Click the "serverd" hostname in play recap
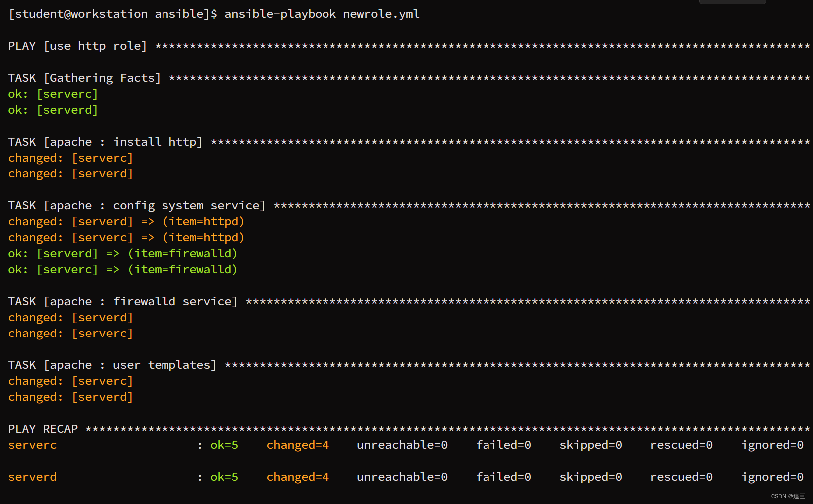This screenshot has height=504, width=813. coord(33,477)
